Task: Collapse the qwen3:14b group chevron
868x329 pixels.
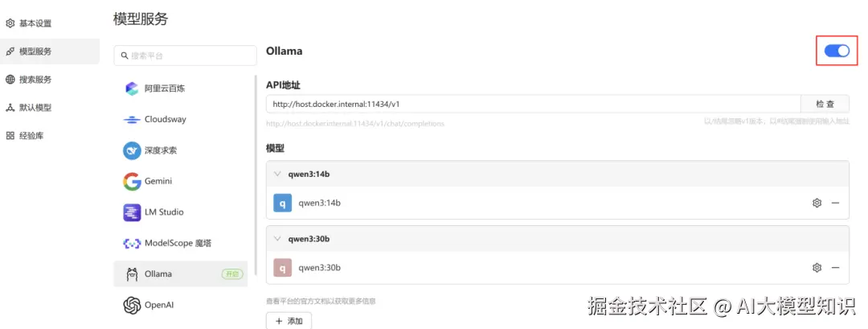Action: pos(278,174)
